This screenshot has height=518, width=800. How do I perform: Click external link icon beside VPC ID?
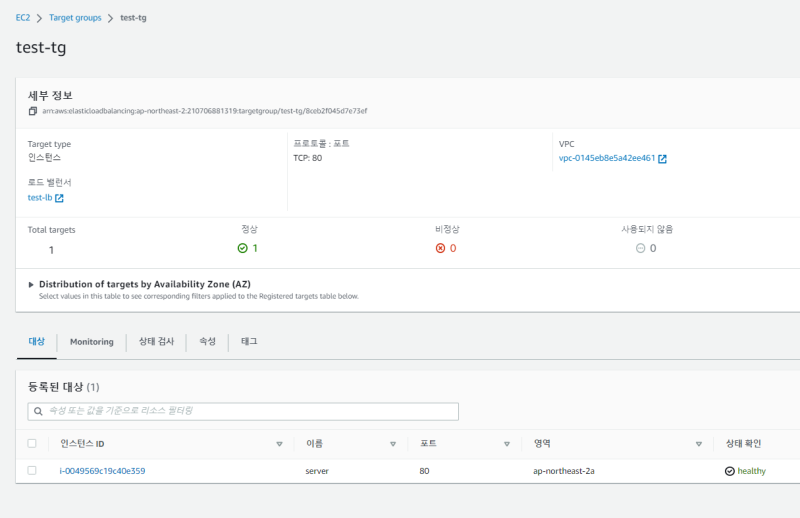point(662,159)
